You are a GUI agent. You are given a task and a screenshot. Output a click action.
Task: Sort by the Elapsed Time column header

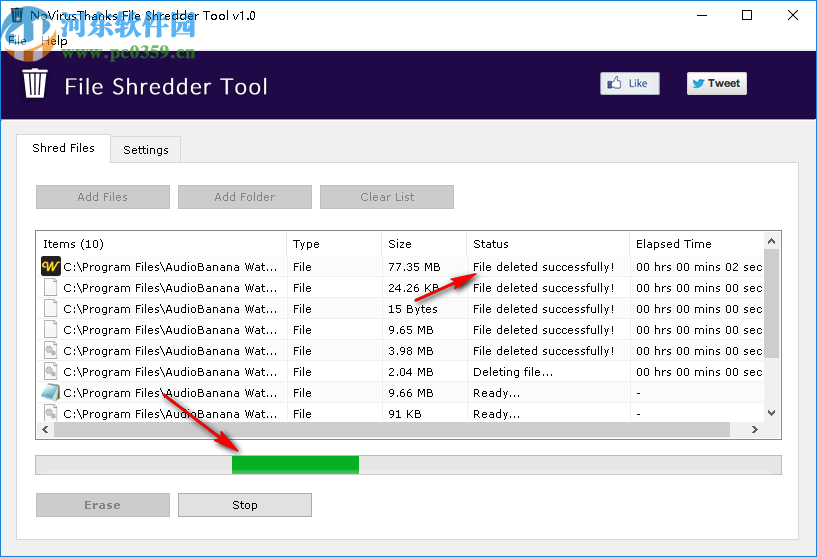[x=697, y=244]
